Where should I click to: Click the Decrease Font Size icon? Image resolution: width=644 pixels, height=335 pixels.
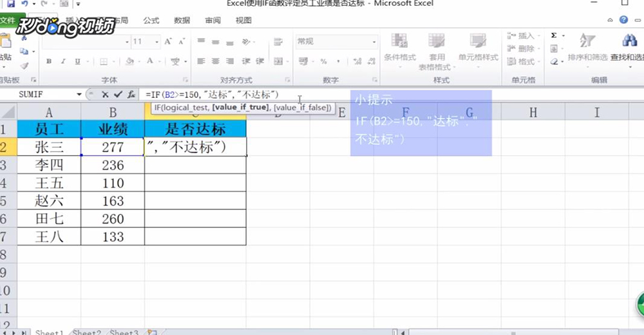point(182,41)
